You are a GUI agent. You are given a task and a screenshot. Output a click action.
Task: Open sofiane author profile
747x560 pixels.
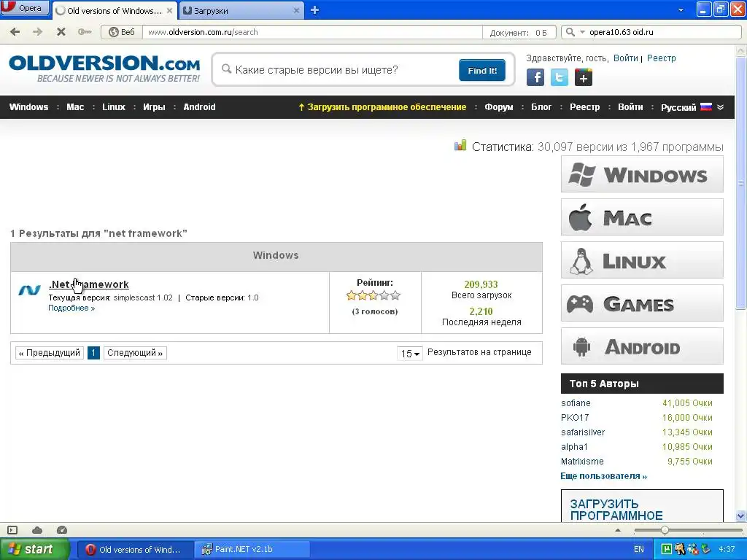576,402
